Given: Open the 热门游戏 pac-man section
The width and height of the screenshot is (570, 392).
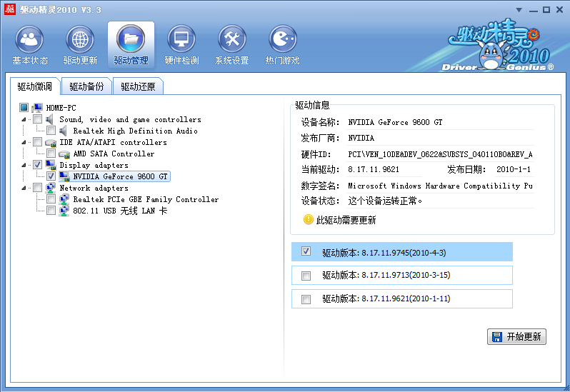Looking at the screenshot, I should (x=282, y=45).
